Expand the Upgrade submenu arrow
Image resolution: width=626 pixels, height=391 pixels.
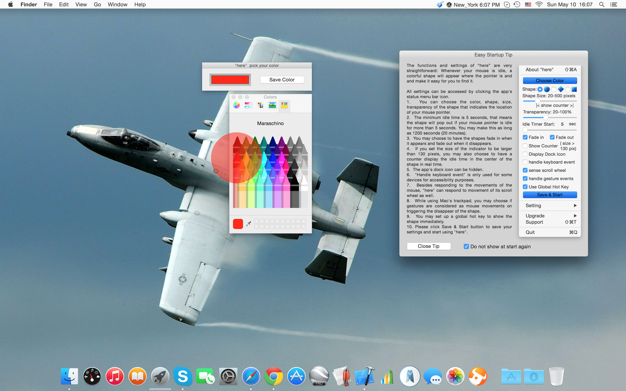(x=575, y=216)
